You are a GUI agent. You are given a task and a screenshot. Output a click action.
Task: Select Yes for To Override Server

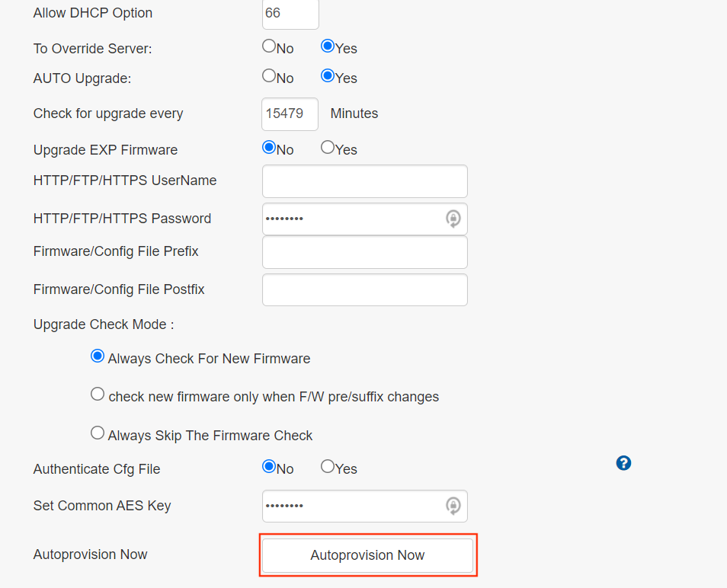click(x=328, y=46)
